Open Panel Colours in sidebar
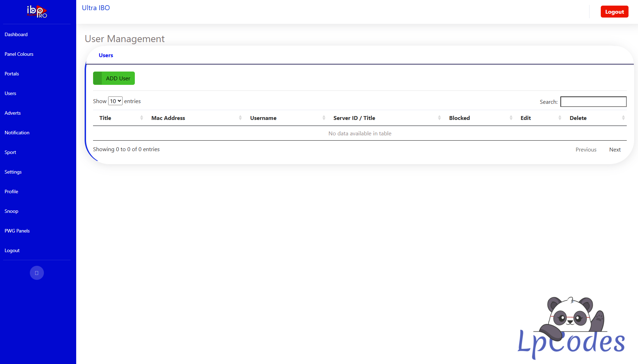 [19, 54]
